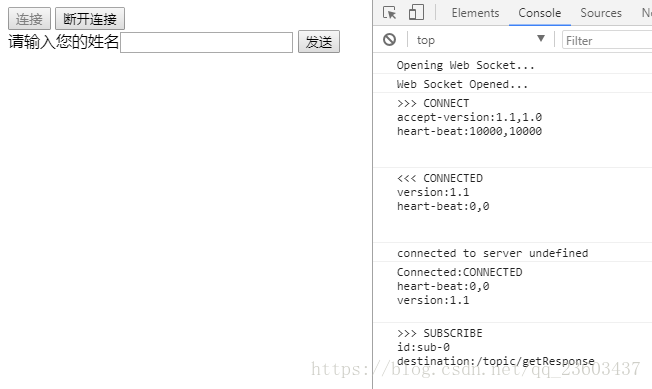Image resolution: width=652 pixels, height=389 pixels.
Task: Open the partially visible tab after Sources
Action: 646,13
